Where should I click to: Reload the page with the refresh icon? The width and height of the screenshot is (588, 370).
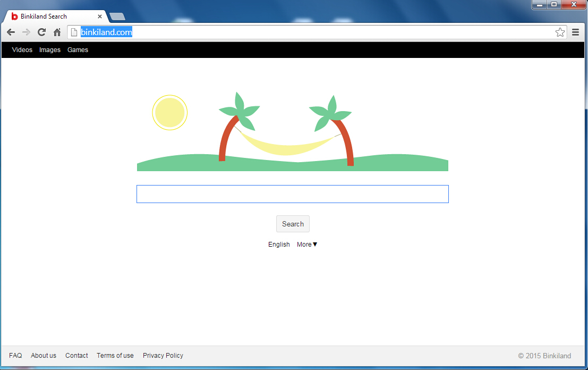(x=41, y=32)
